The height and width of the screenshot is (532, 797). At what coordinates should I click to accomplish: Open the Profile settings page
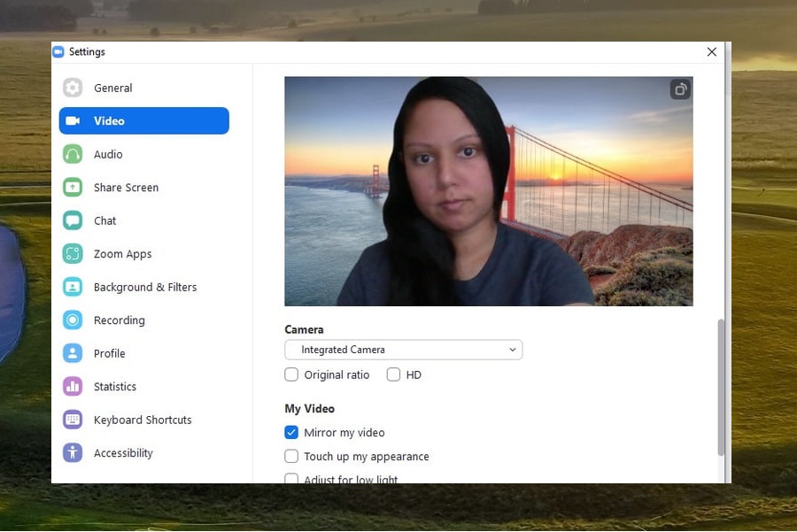tap(72, 353)
